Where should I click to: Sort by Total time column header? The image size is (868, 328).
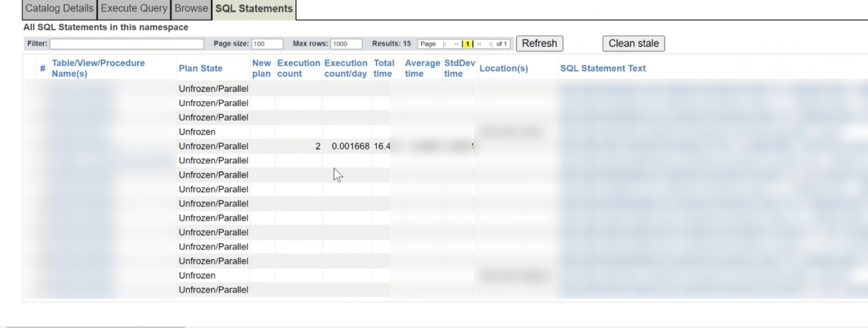click(x=384, y=68)
